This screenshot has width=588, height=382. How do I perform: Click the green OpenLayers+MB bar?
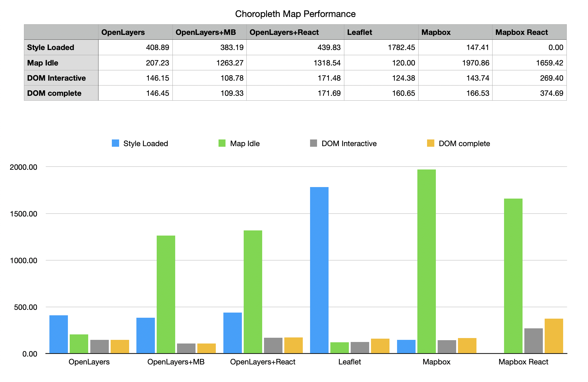(x=166, y=294)
